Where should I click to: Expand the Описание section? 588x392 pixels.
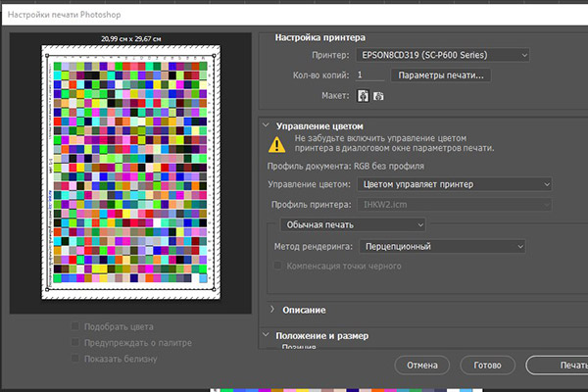272,310
